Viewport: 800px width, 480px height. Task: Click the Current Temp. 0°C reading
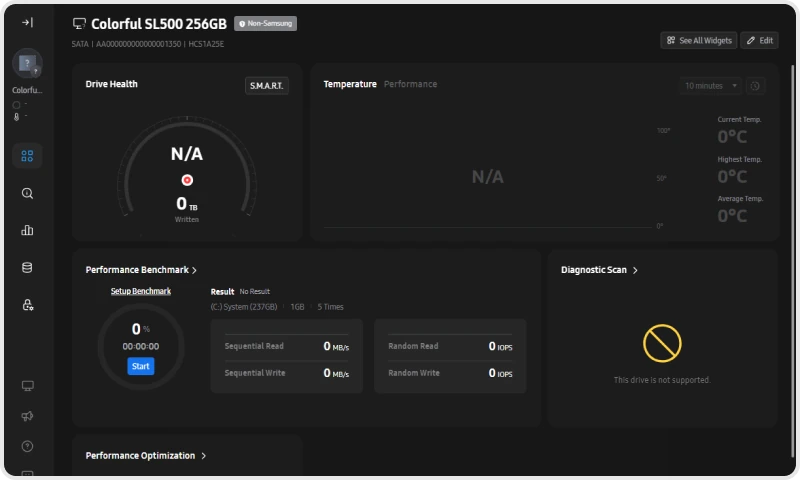[x=733, y=137]
